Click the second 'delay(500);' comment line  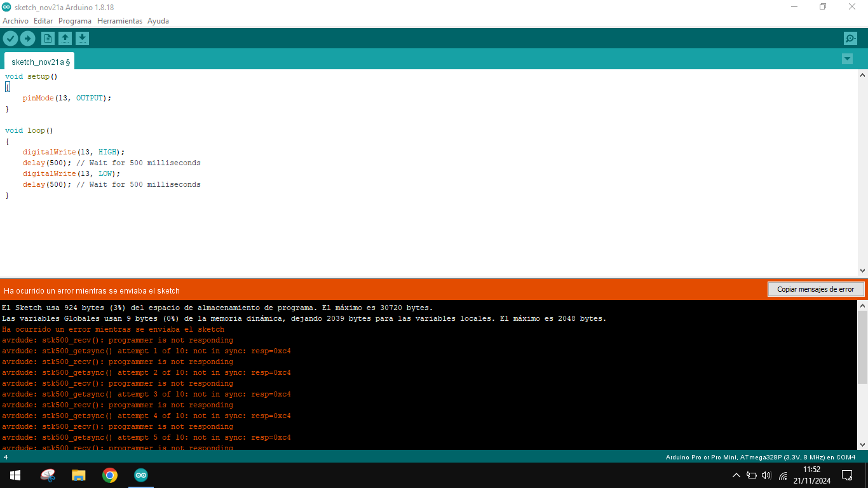(x=112, y=184)
